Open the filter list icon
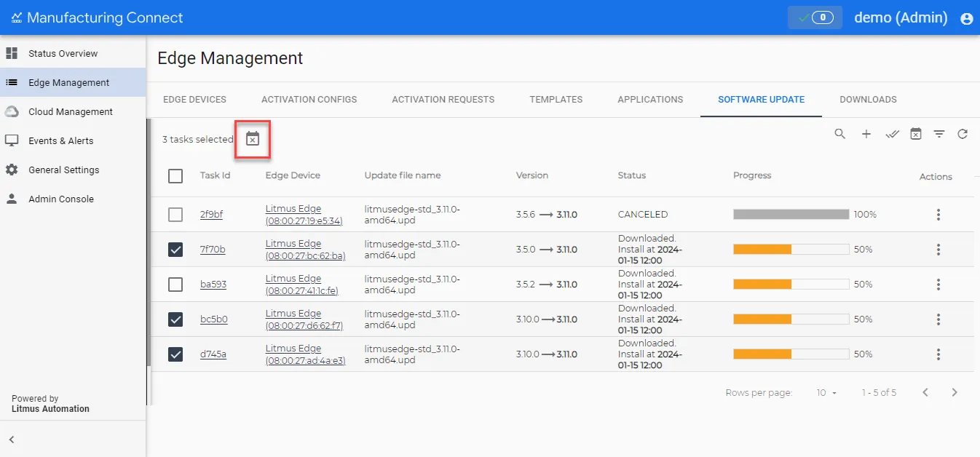The height and width of the screenshot is (457, 980). click(939, 134)
